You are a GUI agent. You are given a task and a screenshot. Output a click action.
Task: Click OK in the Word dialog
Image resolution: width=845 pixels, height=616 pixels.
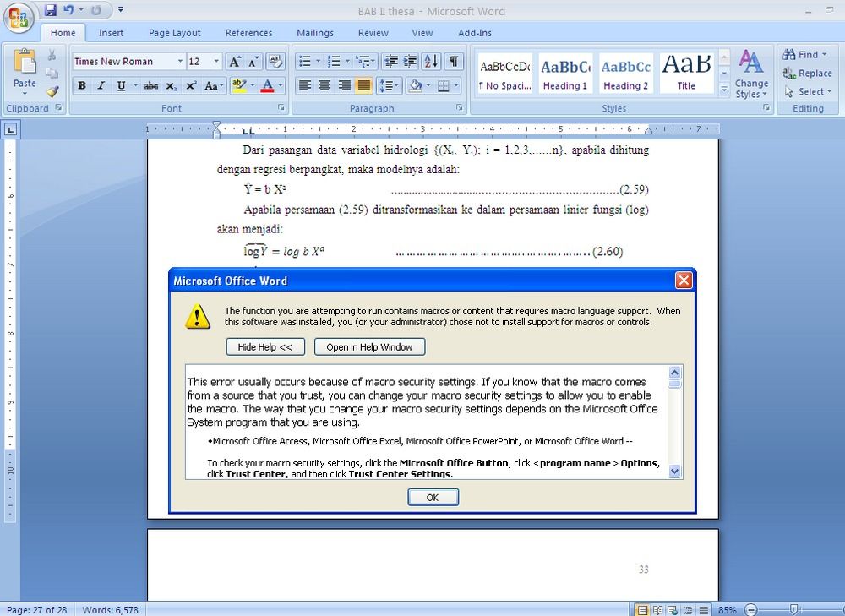(x=433, y=498)
